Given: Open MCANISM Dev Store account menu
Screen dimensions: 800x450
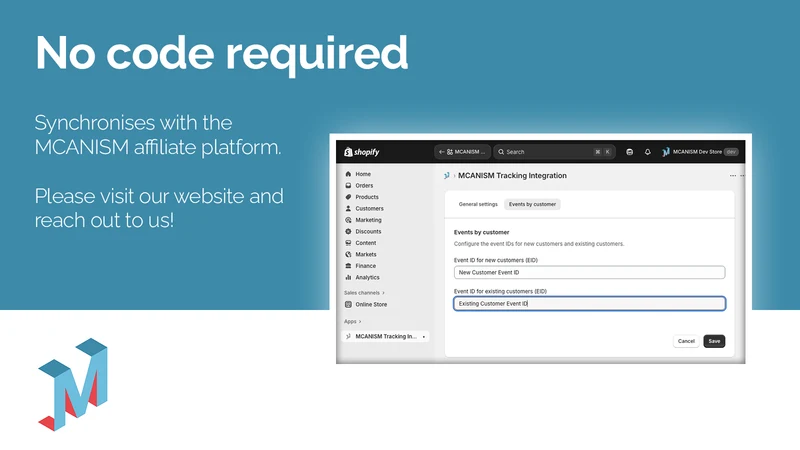Looking at the screenshot, I should pyautogui.click(x=700, y=152).
